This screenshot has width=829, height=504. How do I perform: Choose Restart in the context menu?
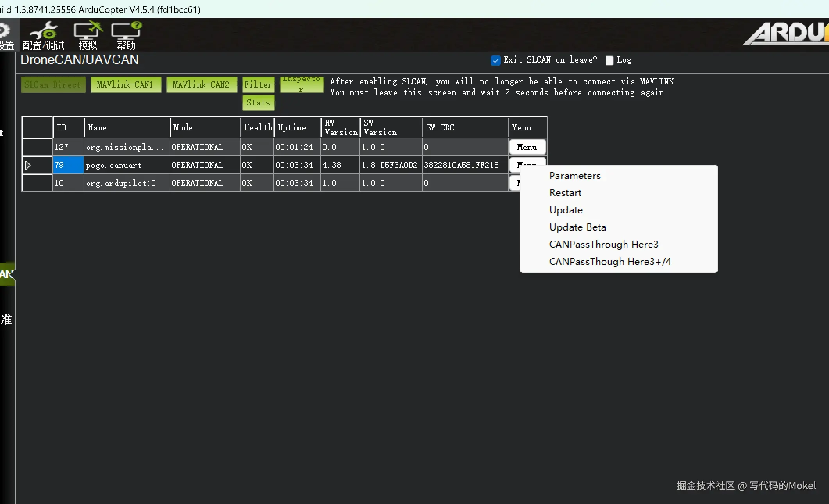click(x=565, y=193)
